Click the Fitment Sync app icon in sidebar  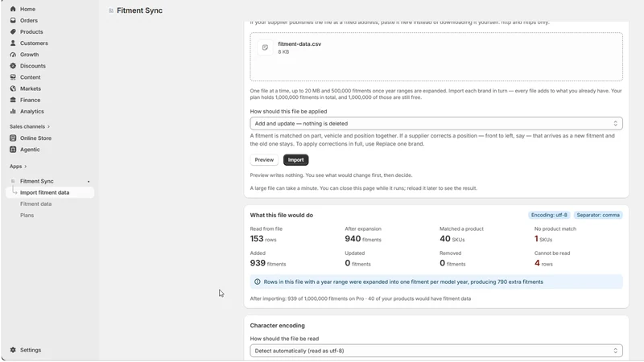[13, 181]
